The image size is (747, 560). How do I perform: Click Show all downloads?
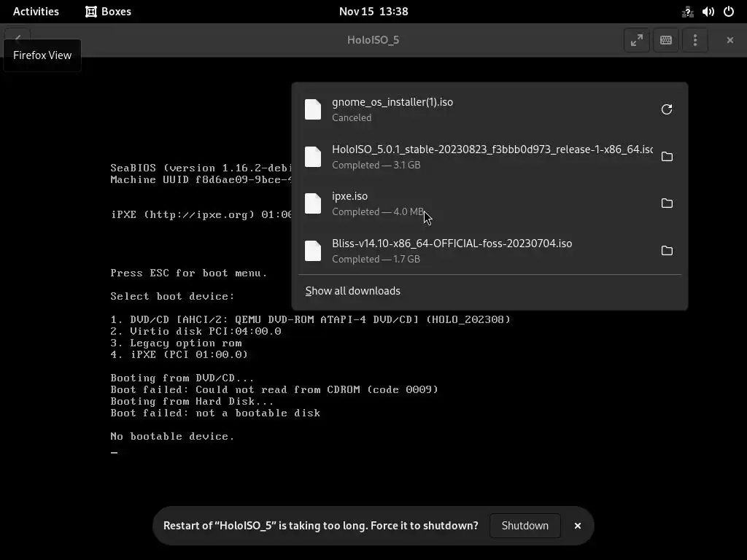pyautogui.click(x=352, y=291)
